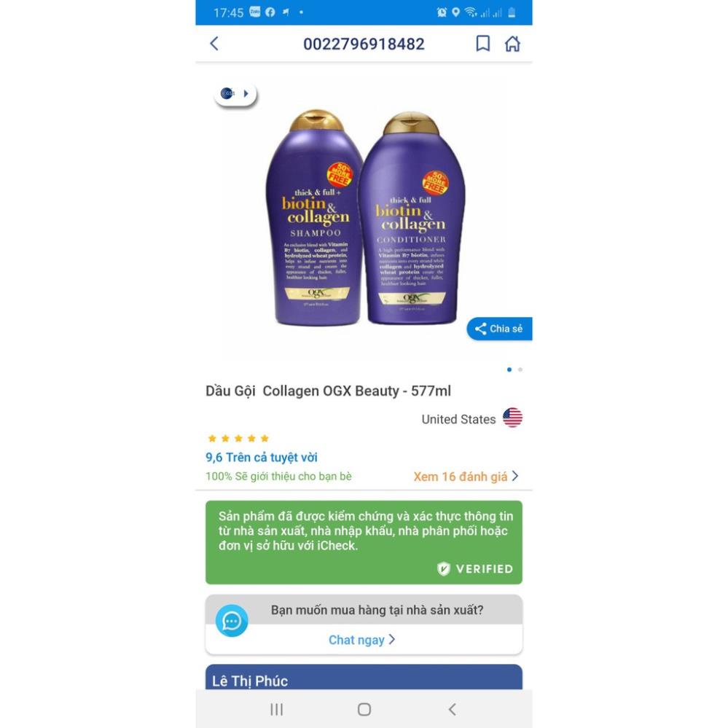Click the United States flag icon
Image resolution: width=728 pixels, height=728 pixels.
[x=512, y=418]
